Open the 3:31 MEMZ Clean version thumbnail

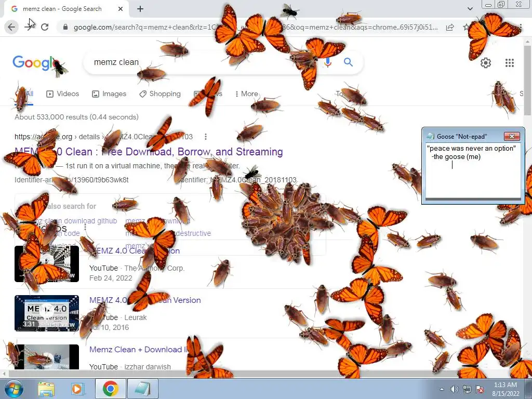click(47, 313)
